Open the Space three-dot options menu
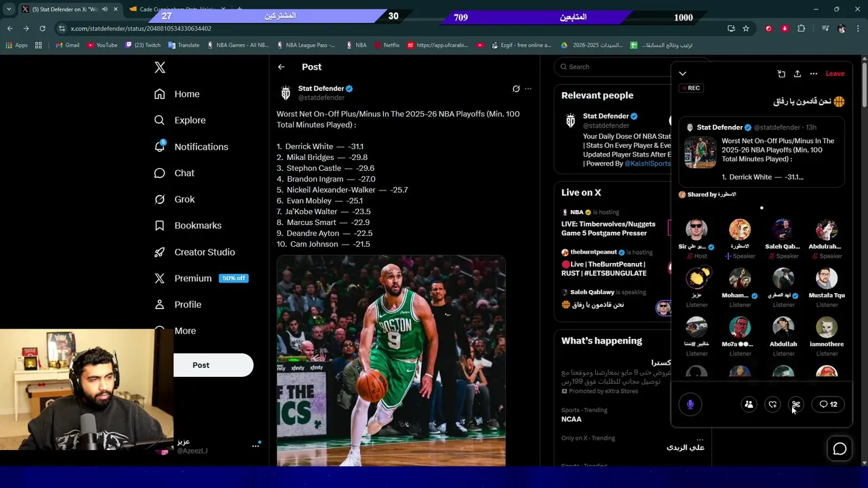 (x=814, y=74)
